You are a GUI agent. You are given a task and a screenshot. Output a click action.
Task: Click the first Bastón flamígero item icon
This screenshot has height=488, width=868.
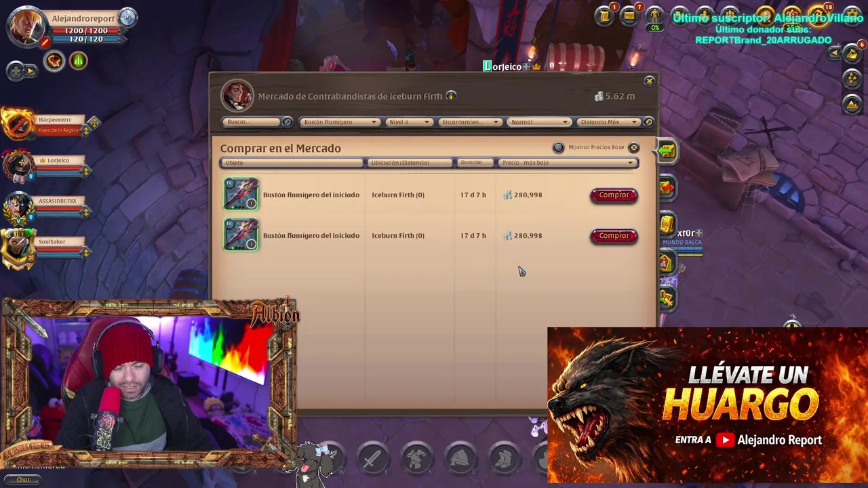pyautogui.click(x=241, y=195)
